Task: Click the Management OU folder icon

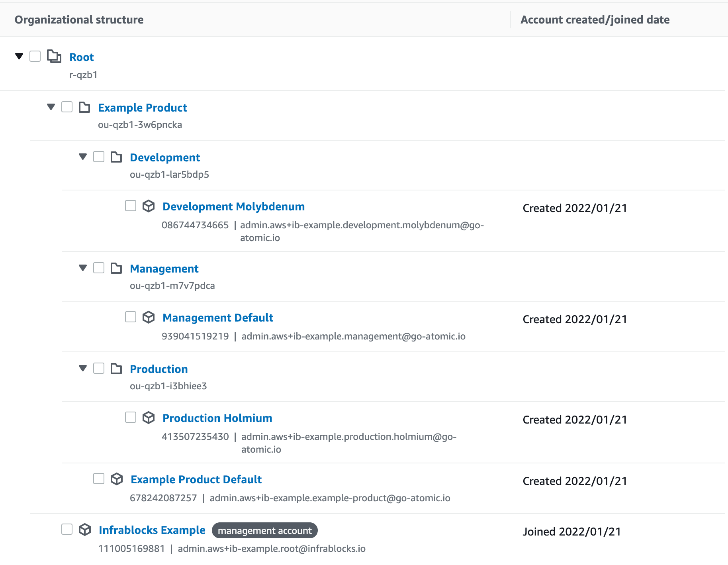Action: (x=116, y=268)
